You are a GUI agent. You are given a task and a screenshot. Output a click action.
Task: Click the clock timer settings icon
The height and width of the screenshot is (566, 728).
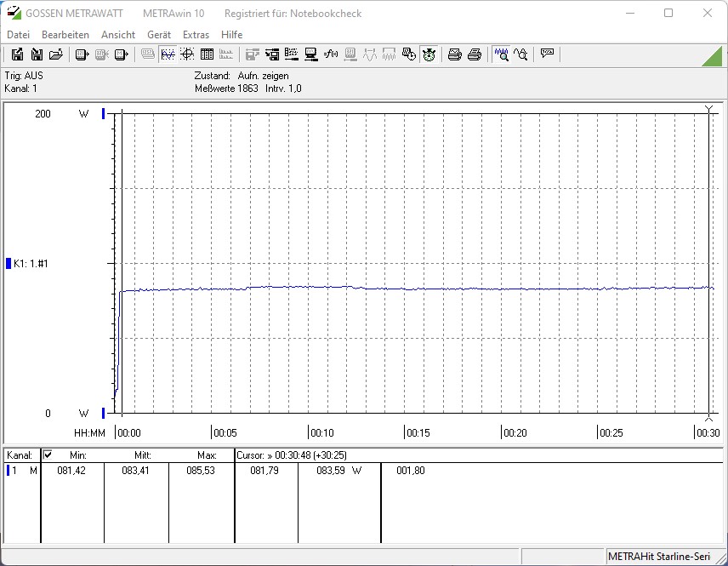408,54
